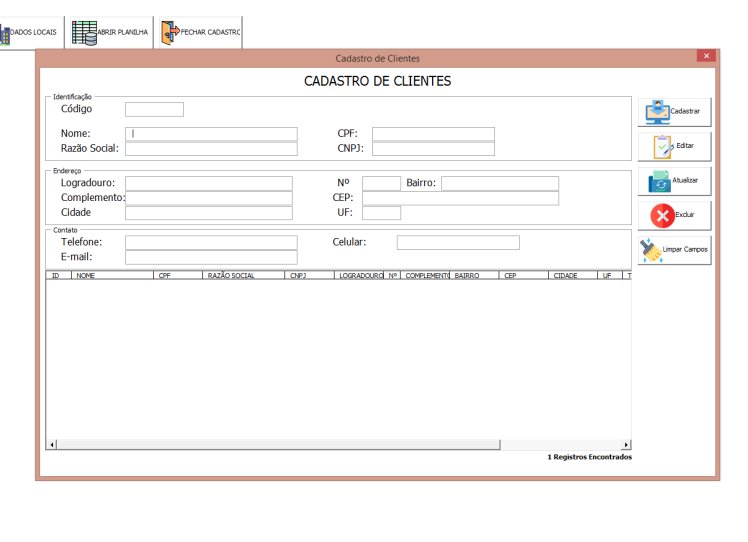
Task: Click the list's right scroll arrow
Action: click(x=626, y=445)
